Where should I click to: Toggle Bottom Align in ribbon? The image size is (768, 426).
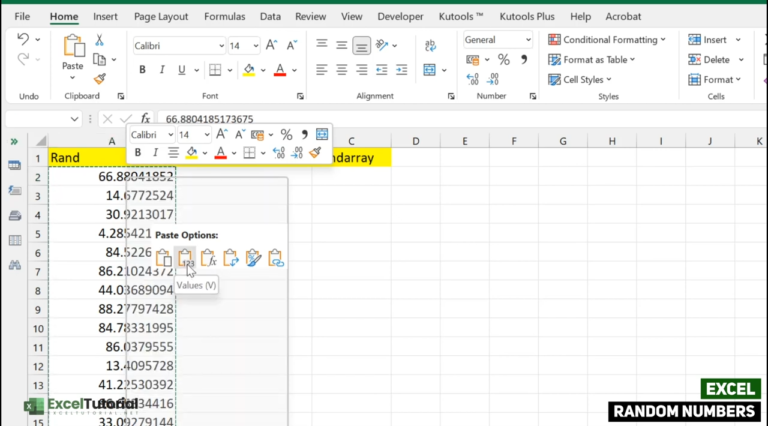[x=361, y=46]
